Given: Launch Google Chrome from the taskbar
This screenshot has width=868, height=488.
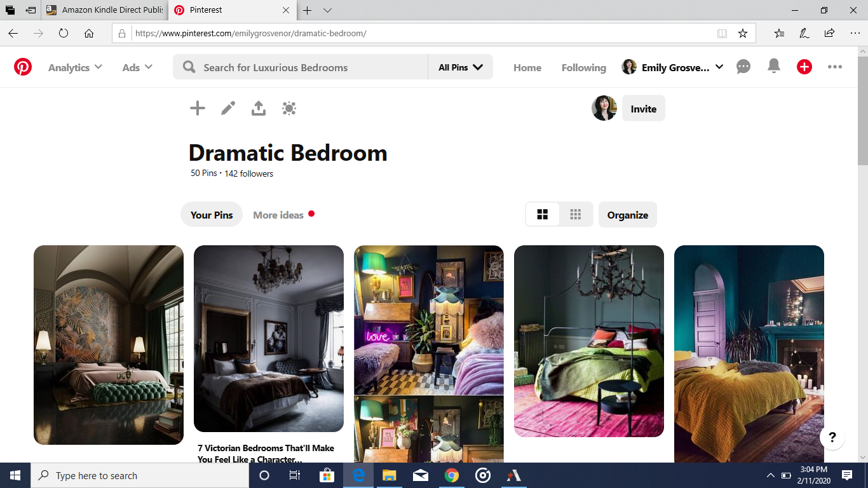Looking at the screenshot, I should tap(452, 475).
